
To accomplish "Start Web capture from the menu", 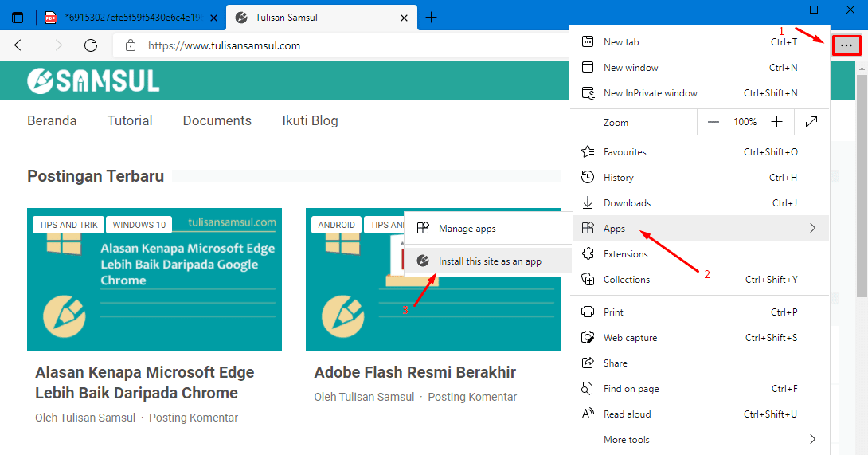I will tap(699, 338).
